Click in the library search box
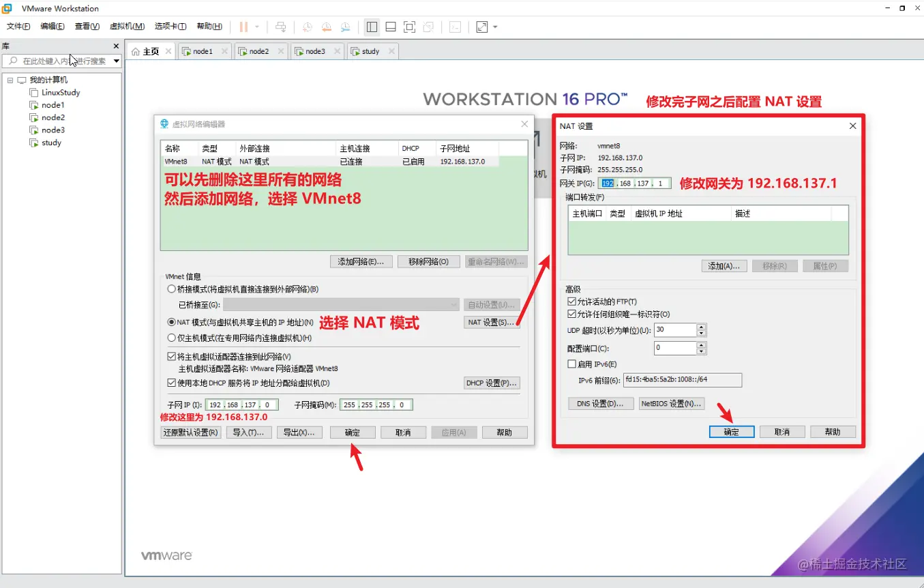The image size is (924, 588). pyautogui.click(x=61, y=61)
